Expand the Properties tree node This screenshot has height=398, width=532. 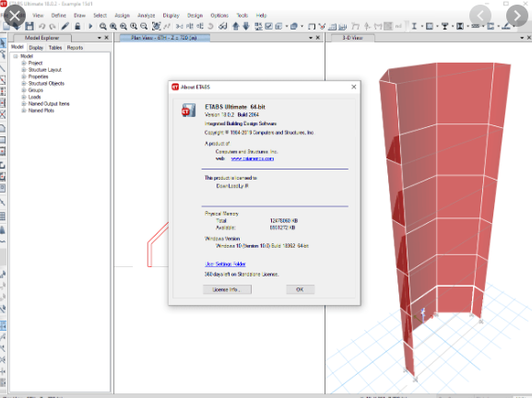[24, 76]
